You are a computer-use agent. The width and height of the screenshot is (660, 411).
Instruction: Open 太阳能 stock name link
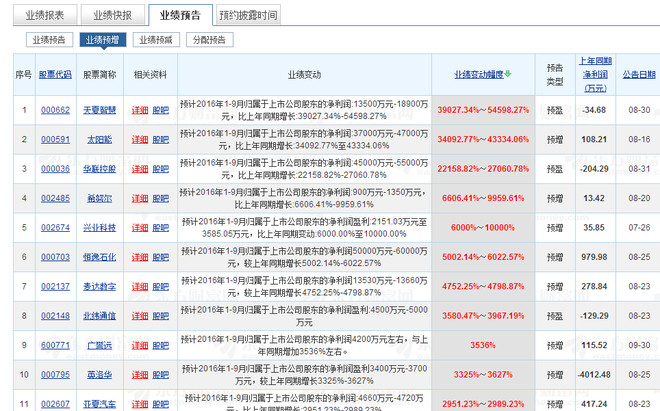(x=99, y=139)
